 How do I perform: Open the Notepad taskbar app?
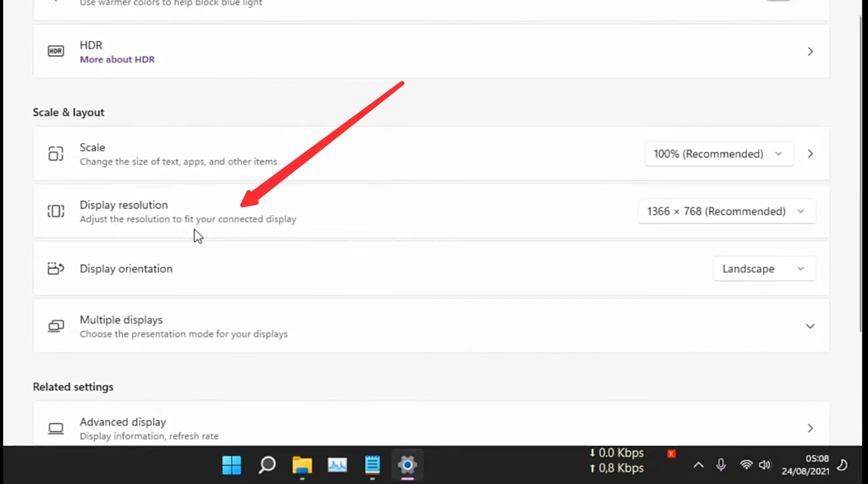click(372, 465)
